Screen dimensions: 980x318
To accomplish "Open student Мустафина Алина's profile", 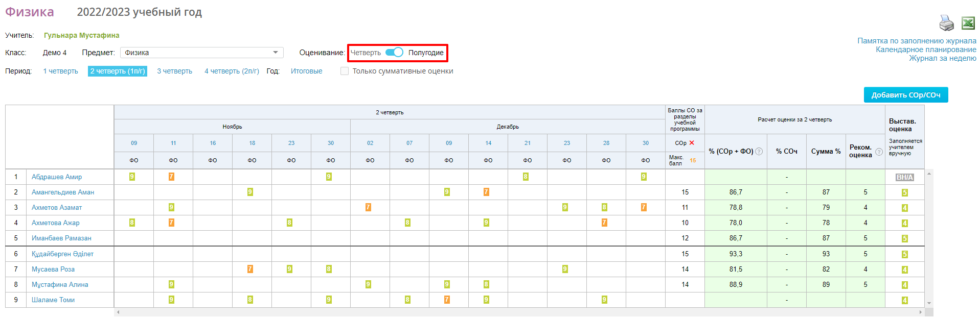I will tap(60, 285).
